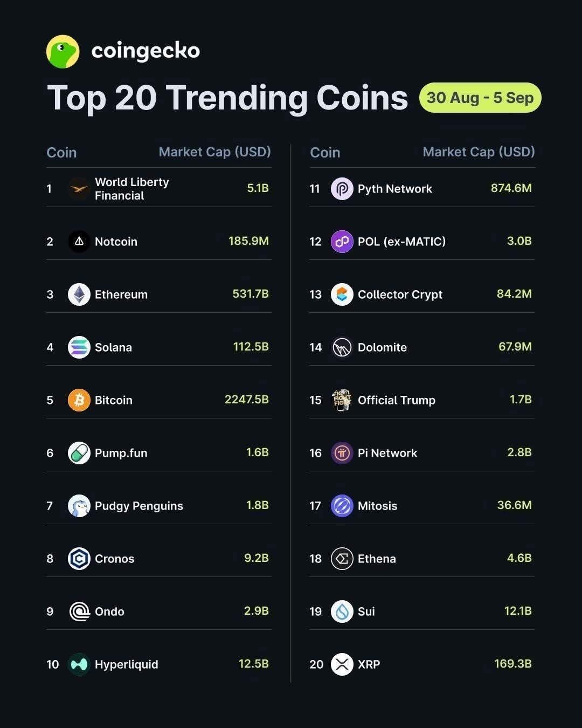Click the CoinGecko gecko logo

tap(63, 52)
